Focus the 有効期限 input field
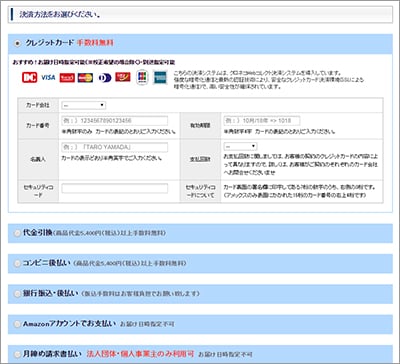Image resolution: width=400 pixels, height=364 pixels. [262, 121]
